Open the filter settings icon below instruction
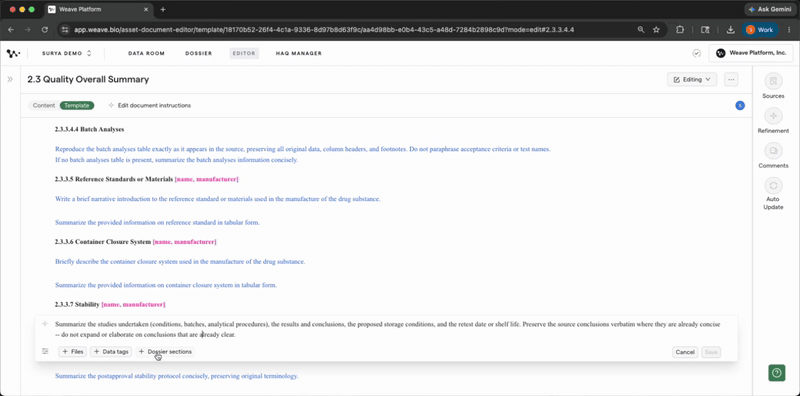The height and width of the screenshot is (396, 800). [45, 351]
